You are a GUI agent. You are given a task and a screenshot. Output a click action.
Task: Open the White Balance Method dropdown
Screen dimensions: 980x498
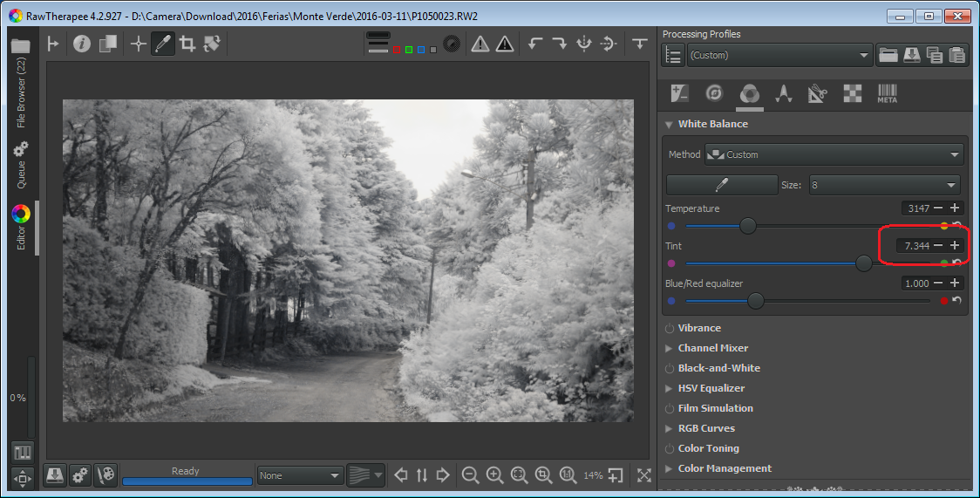tap(834, 154)
